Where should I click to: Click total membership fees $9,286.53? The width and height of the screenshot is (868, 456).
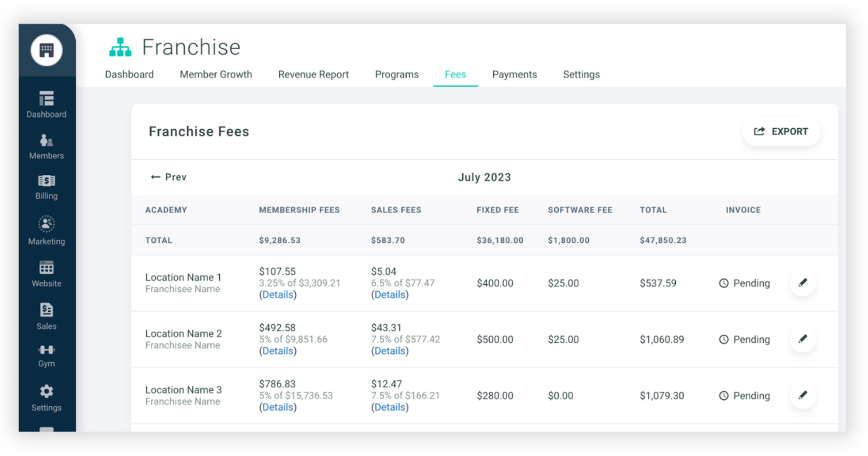point(280,241)
